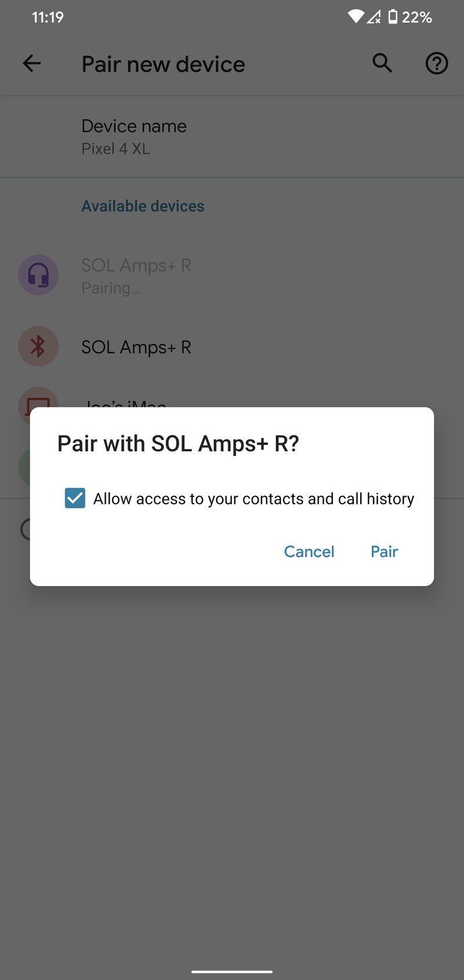This screenshot has height=980, width=464.
Task: Open help question mark icon
Action: click(437, 63)
